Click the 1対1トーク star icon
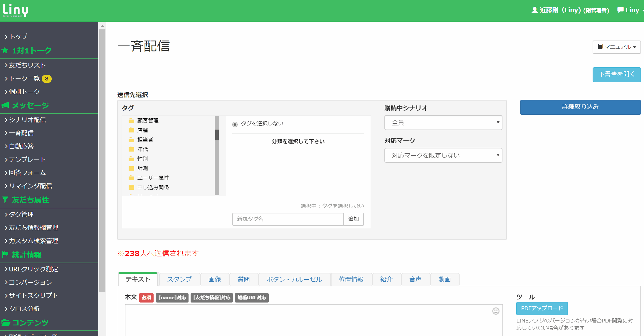 click(5, 51)
